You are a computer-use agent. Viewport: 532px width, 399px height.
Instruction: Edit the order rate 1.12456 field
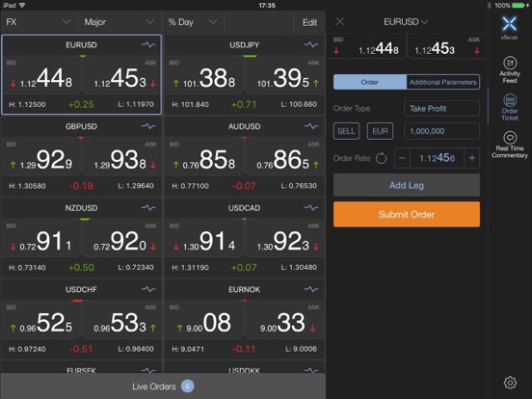[437, 158]
